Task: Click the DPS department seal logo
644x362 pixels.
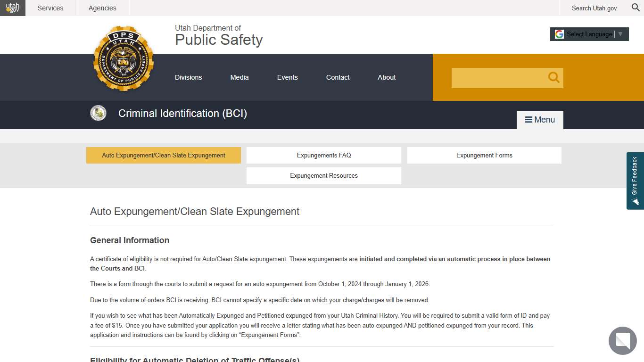Action: (124, 58)
